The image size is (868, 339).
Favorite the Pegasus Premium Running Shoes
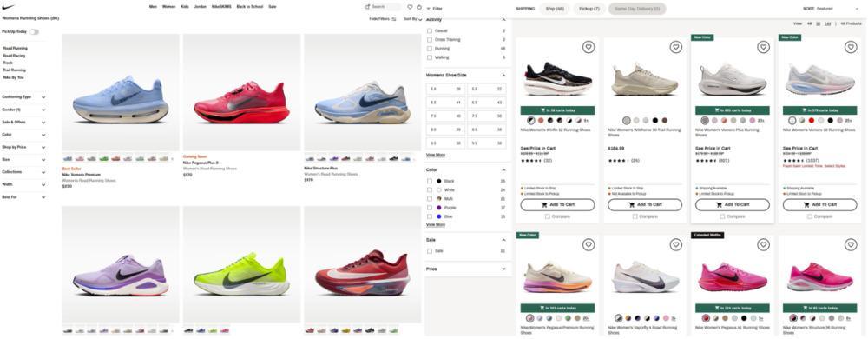(588, 244)
